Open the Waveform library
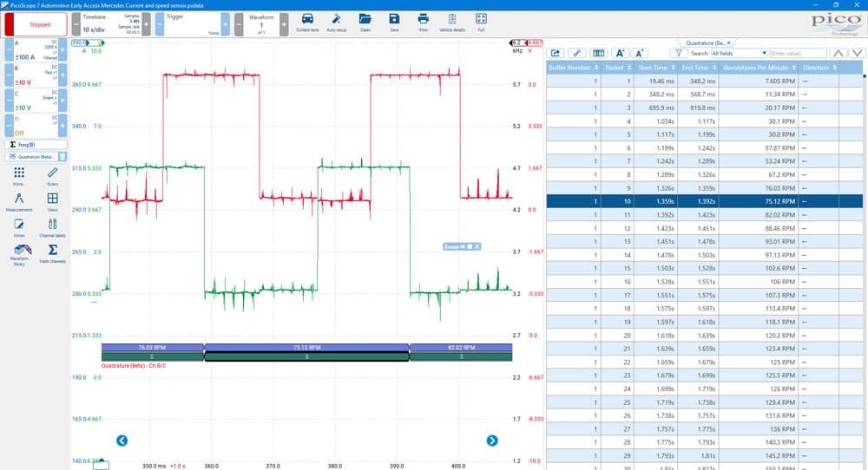Image resolution: width=868 pixels, height=470 pixels. 19,255
